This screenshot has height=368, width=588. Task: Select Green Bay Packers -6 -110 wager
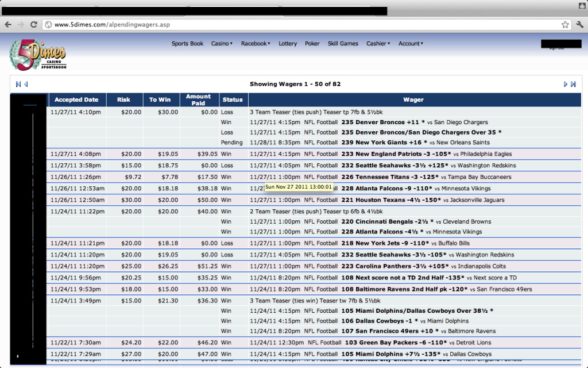click(370, 343)
